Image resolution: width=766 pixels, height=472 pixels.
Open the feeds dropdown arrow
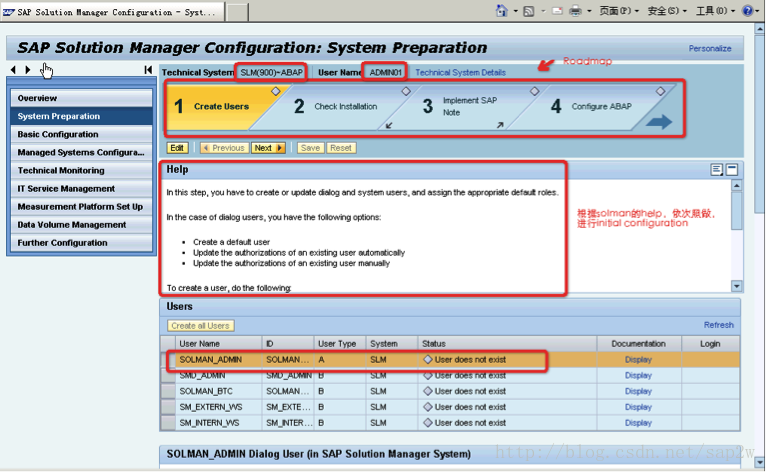[x=543, y=11]
